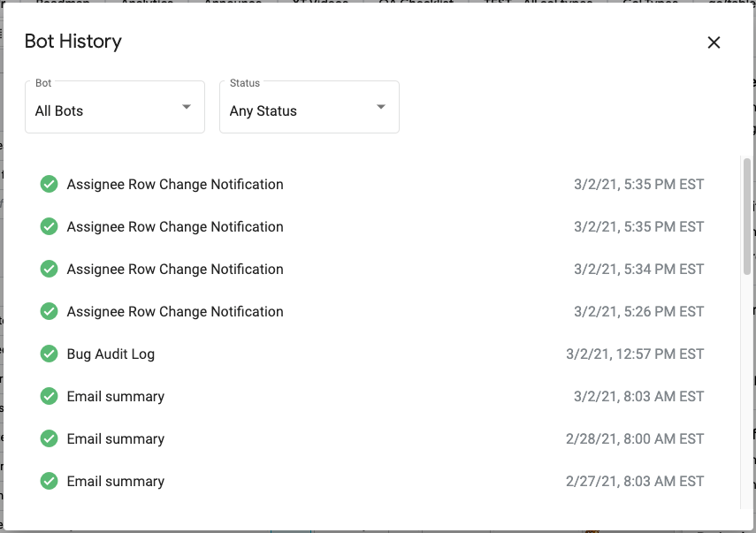Open the Analytics tab
Screen dimensions: 756x533
pos(147,4)
